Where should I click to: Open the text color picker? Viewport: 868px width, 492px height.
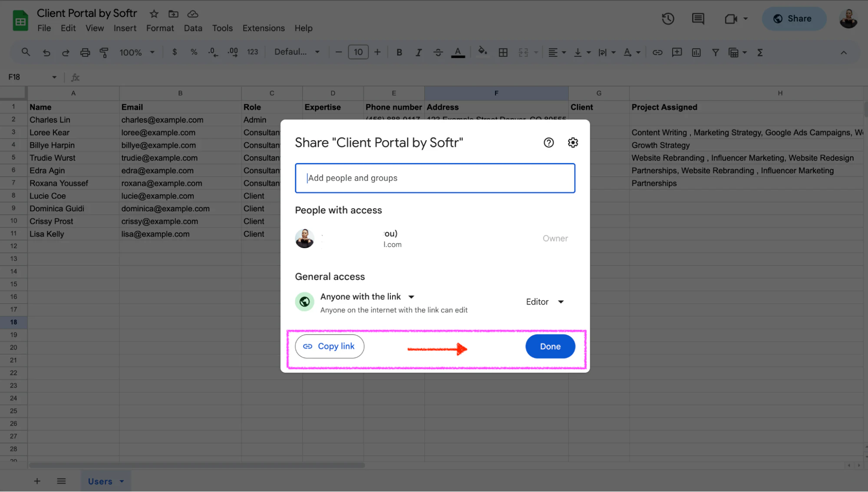click(x=458, y=52)
